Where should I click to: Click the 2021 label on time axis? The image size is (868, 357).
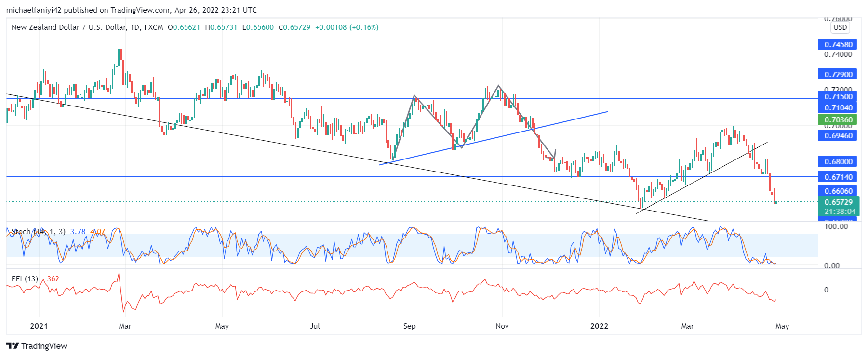(x=39, y=326)
